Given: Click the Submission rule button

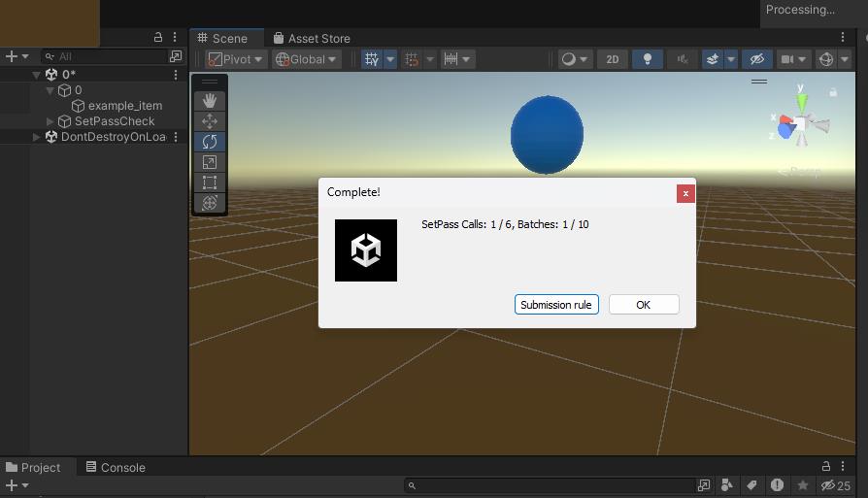Looking at the screenshot, I should (555, 305).
